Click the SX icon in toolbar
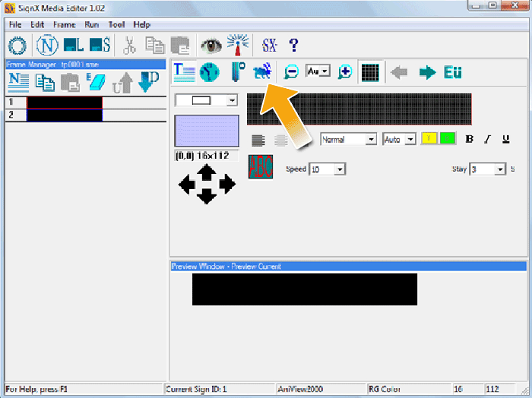The image size is (532, 398). (270, 45)
